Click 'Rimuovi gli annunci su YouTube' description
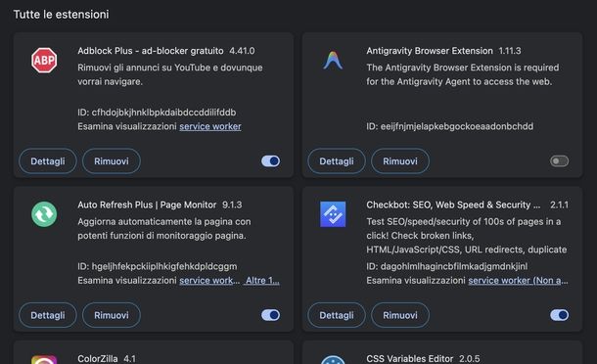 tap(170, 74)
